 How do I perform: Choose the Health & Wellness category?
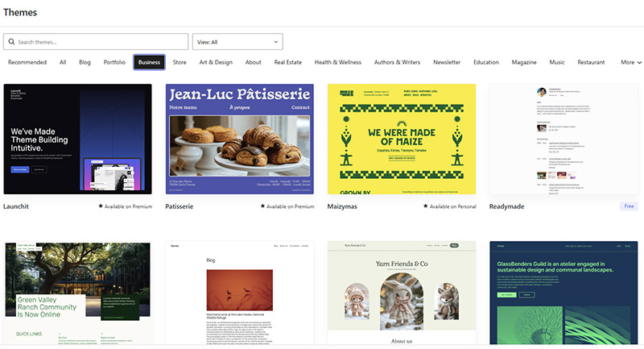[x=338, y=62]
